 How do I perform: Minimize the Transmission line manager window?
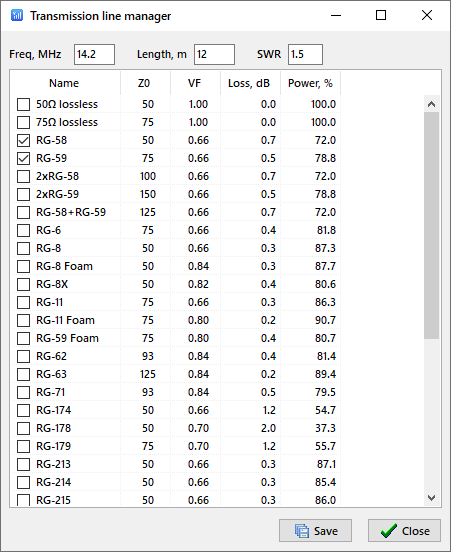coord(336,15)
